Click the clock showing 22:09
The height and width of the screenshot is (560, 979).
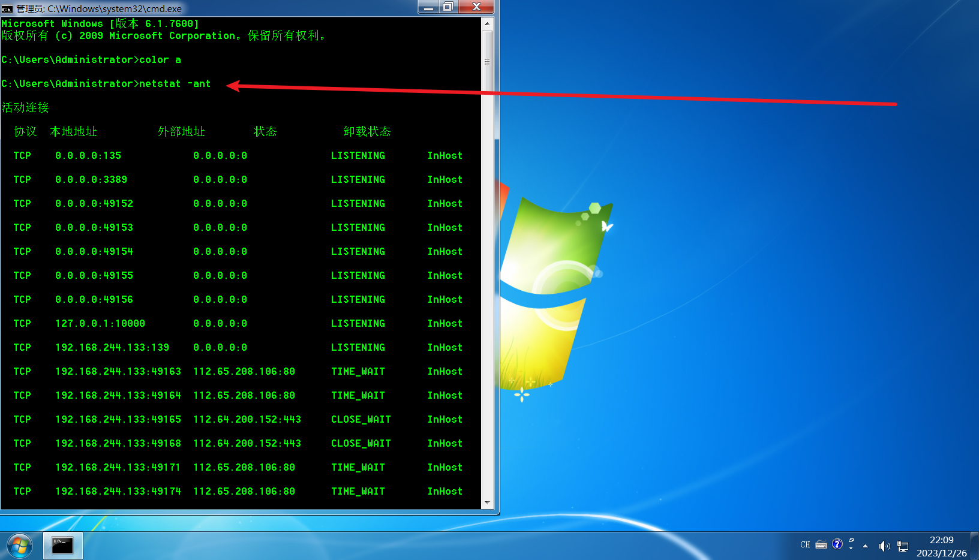[x=942, y=540]
